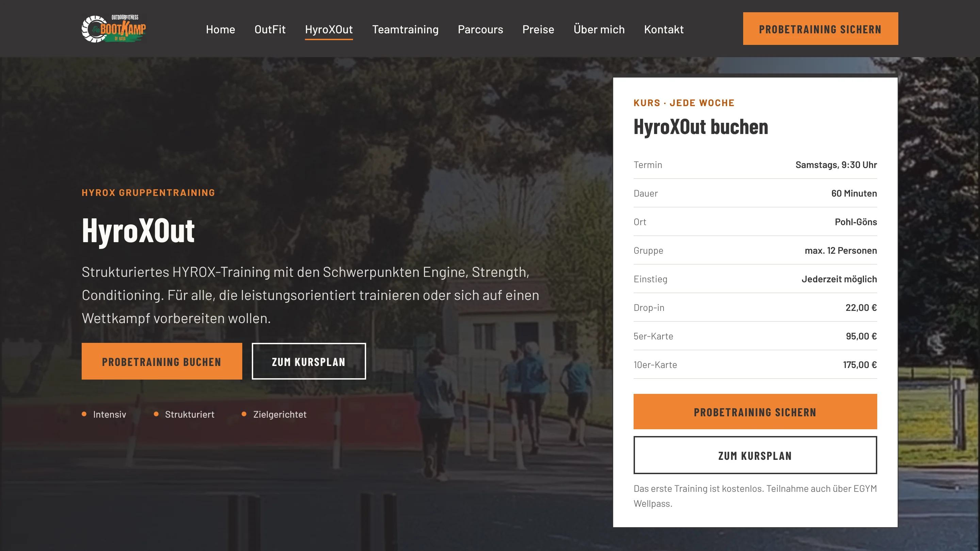Click the Einstieg row label
The height and width of the screenshot is (551, 980).
650,279
